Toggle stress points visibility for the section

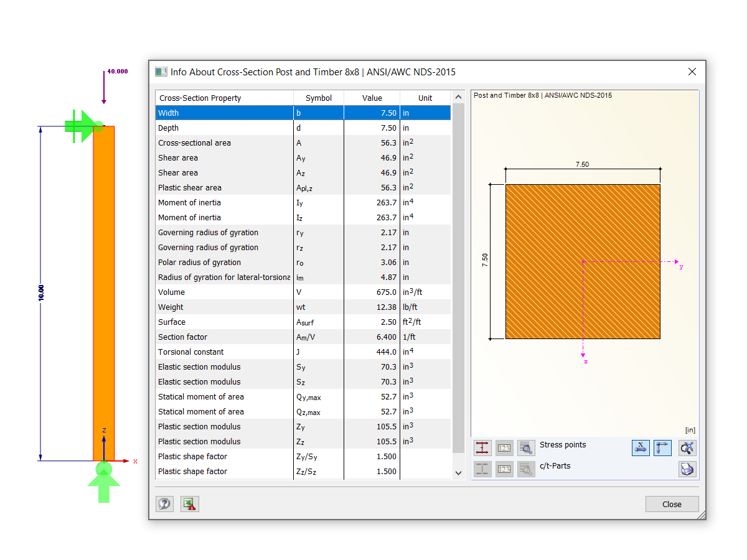482,447
